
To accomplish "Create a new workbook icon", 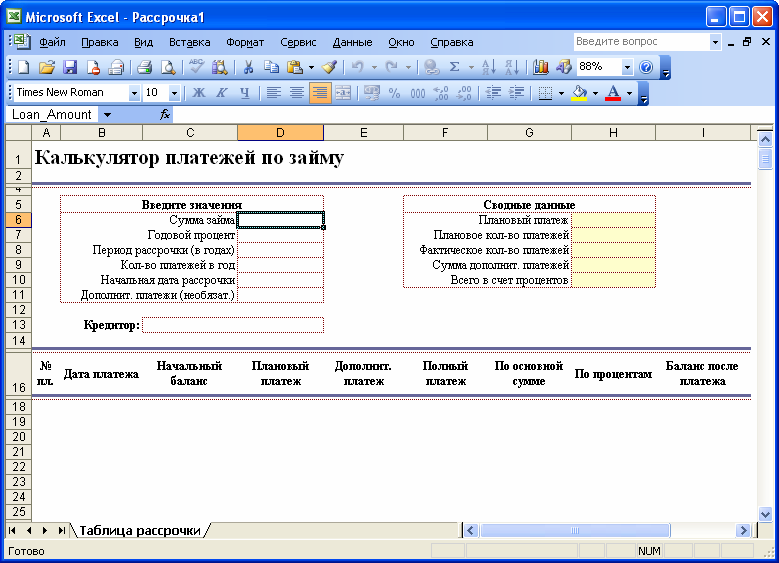I will (23, 67).
